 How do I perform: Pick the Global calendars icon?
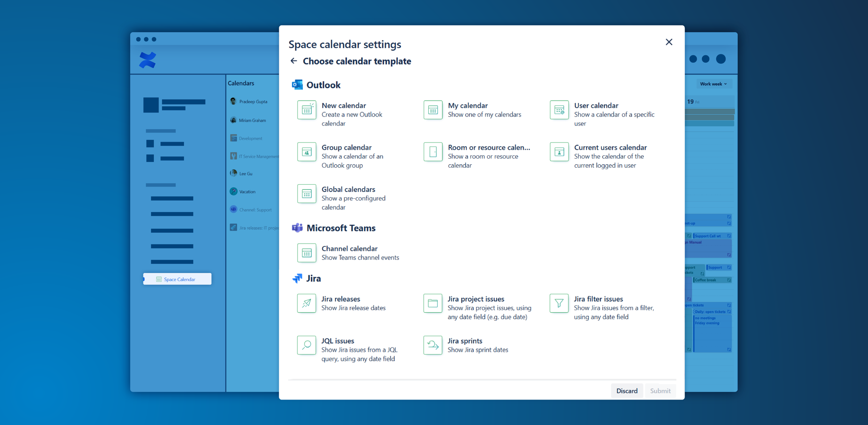pyautogui.click(x=307, y=194)
